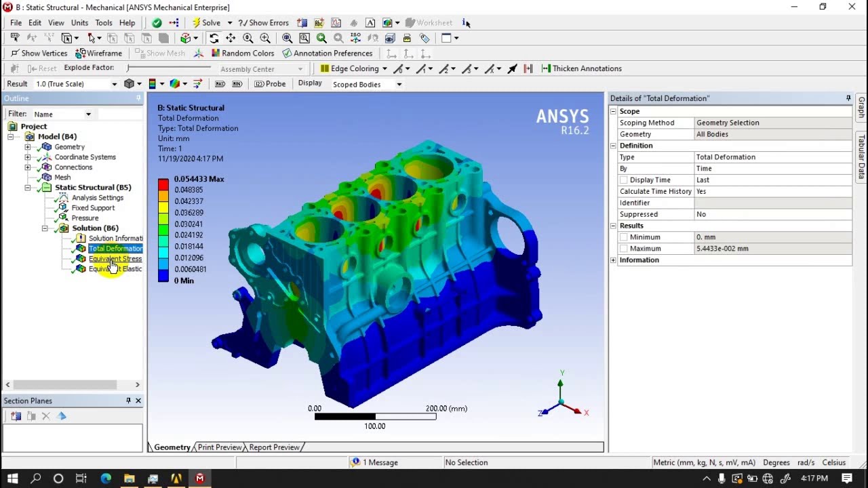Viewport: 868px width, 488px height.
Task: Open the Units menu
Action: (79, 22)
